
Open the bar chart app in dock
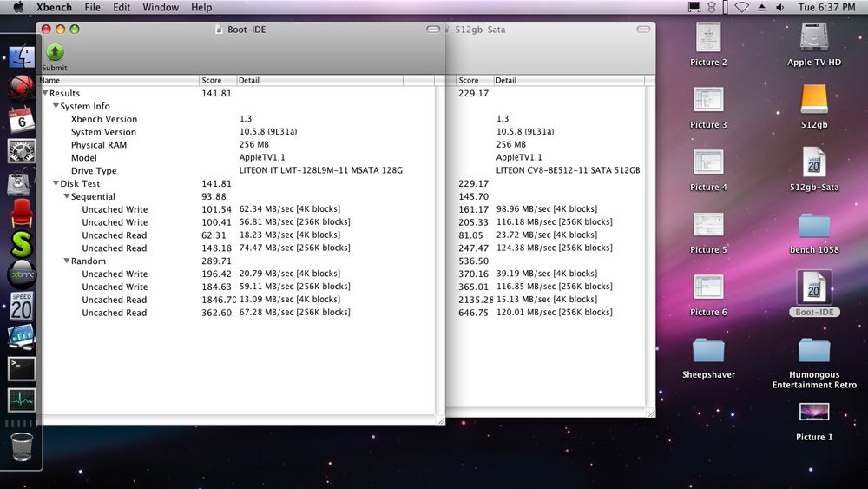[x=22, y=337]
